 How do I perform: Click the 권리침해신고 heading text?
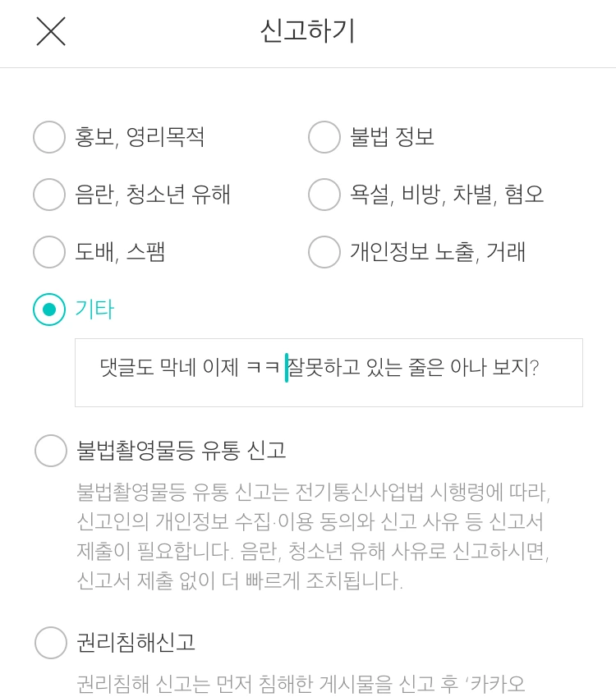point(136,642)
